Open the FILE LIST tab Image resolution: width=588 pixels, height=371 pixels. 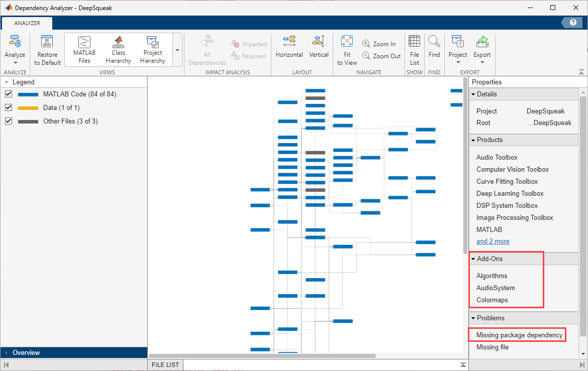coord(165,364)
